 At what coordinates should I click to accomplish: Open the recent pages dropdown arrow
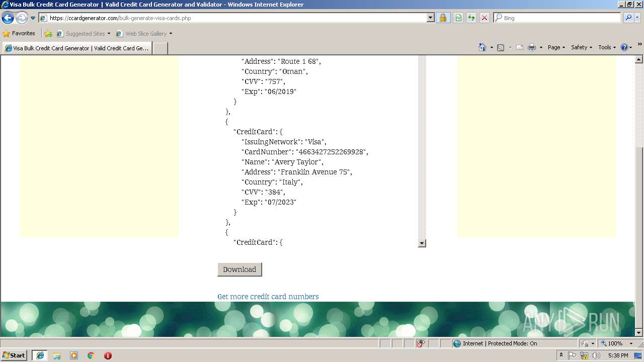33,18
